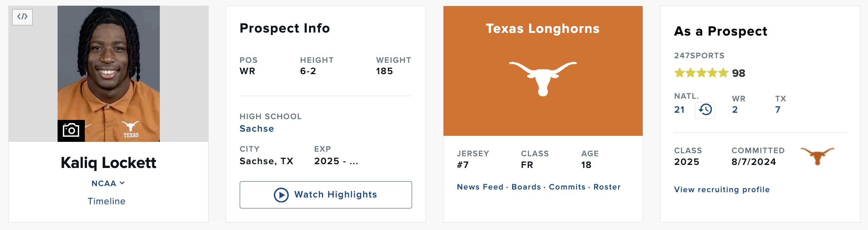Click the Texas Longhorns team heading
868x230 pixels.
point(542,29)
